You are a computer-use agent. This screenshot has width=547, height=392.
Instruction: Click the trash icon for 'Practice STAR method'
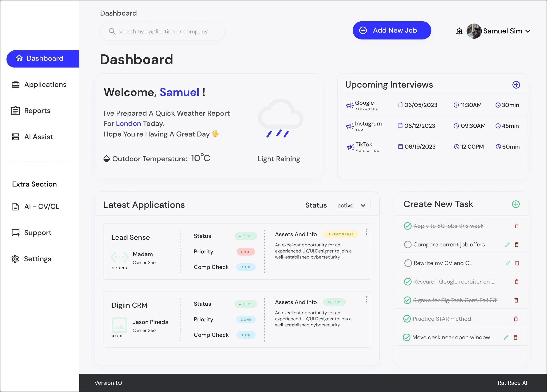click(x=516, y=319)
